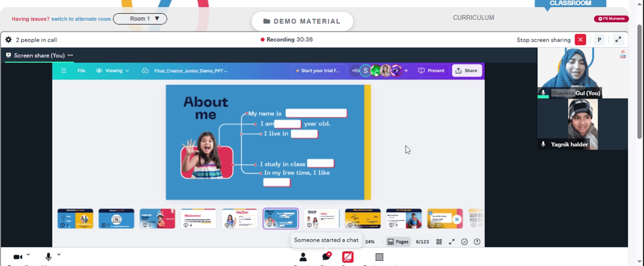The image size is (644, 266).
Task: Click switch to alternate room link
Action: pos(81,19)
